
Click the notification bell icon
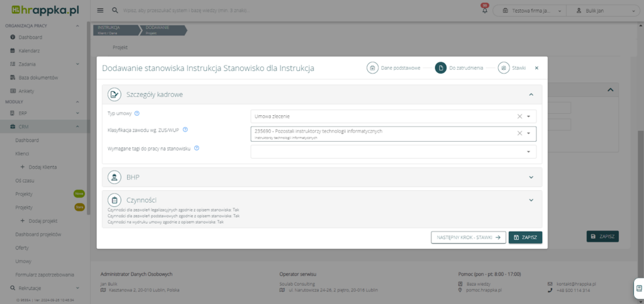pos(484,11)
